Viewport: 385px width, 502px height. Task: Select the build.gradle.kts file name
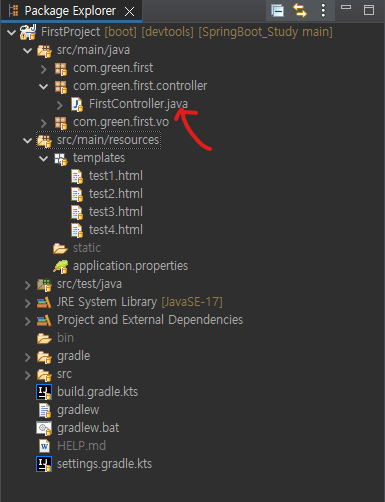[x=97, y=392]
